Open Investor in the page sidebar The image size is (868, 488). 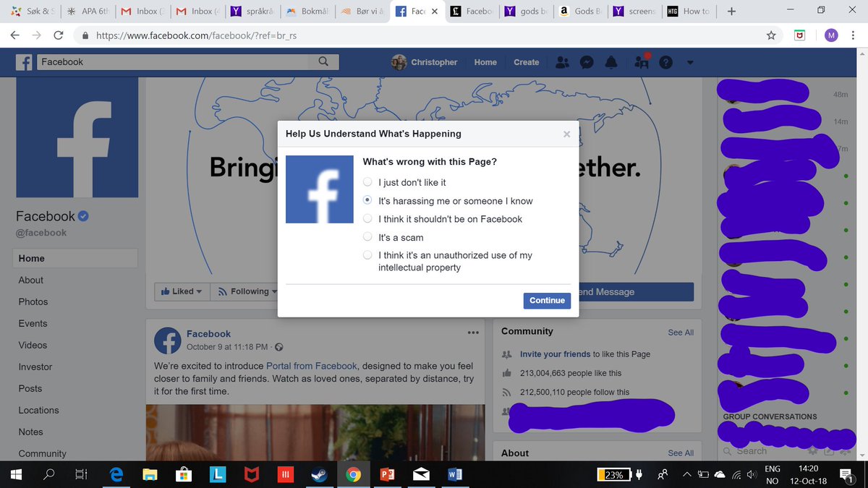click(x=35, y=367)
